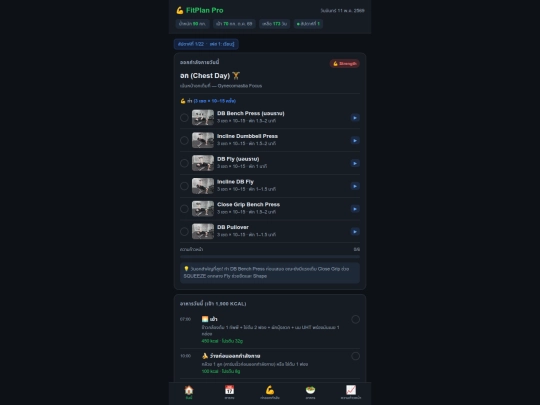Click the date text in header
Image resolution: width=540 pixels, height=405 pixels.
[342, 11]
